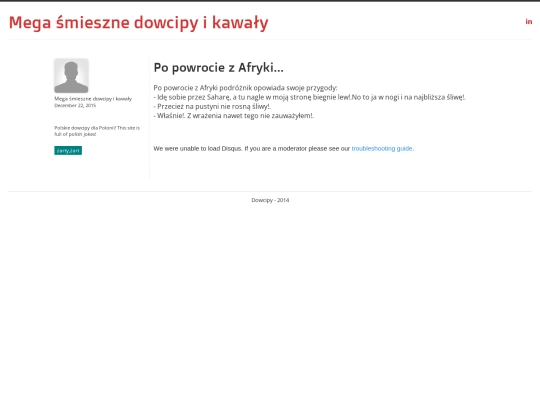Click the author avatar placeholder image
Screen dimensions: 540x405
click(71, 75)
